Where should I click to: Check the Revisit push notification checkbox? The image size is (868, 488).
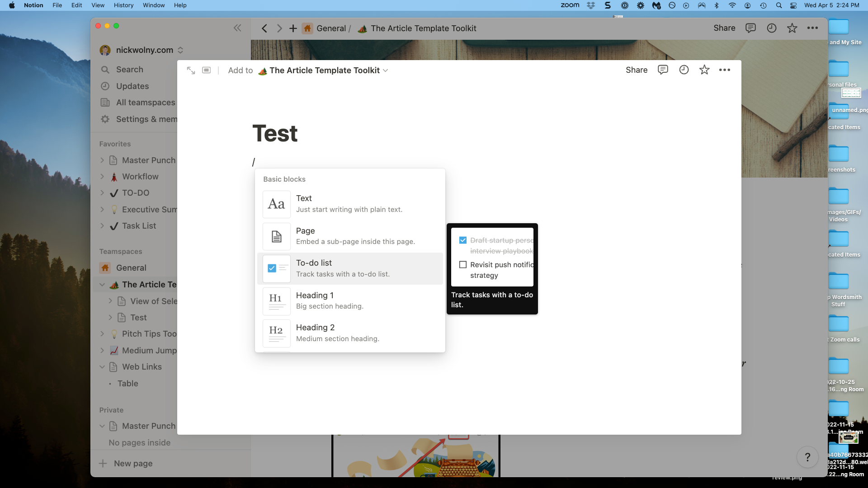[463, 265]
